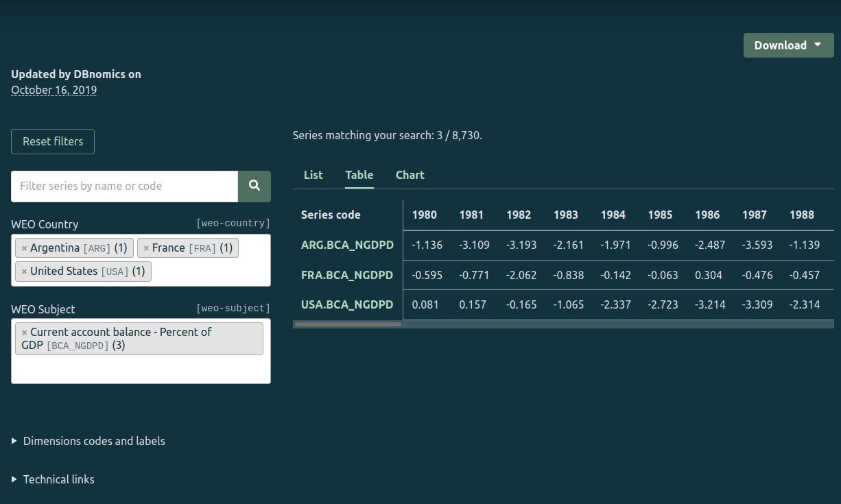This screenshot has width=841, height=504.
Task: Click USA's 1988 value -2.314
Action: coord(805,304)
